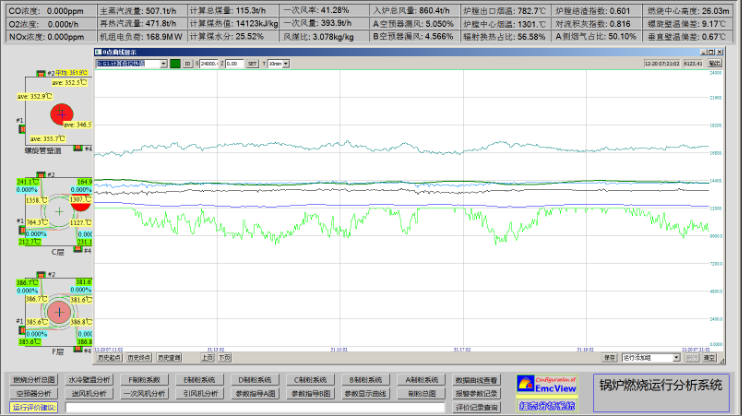
Task: Click the curve window title bar icon
Action: [98, 52]
